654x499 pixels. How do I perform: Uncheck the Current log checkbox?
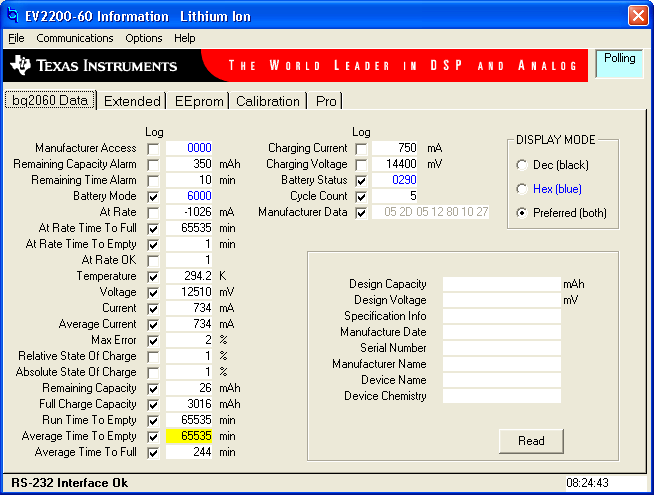153,309
